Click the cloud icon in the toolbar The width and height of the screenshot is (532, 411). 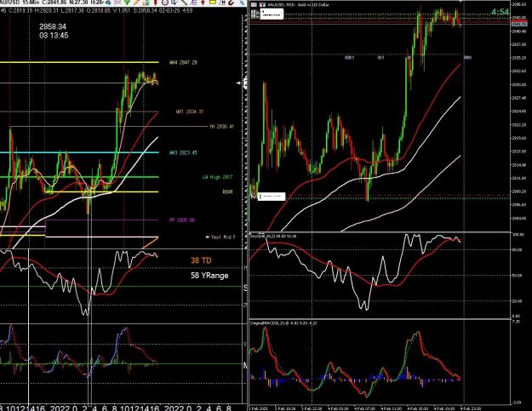point(107,3)
